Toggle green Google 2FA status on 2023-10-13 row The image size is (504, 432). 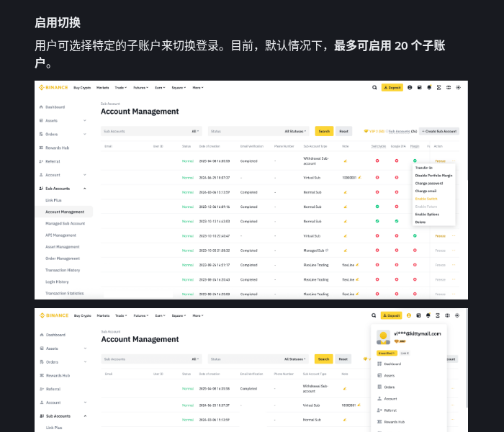[397, 221]
